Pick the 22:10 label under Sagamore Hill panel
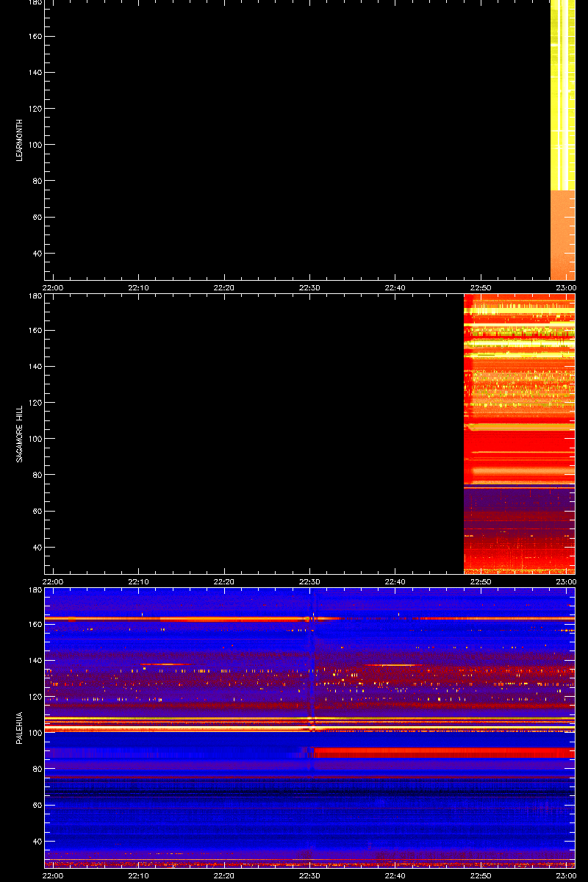The width and height of the screenshot is (588, 882). pyautogui.click(x=138, y=581)
